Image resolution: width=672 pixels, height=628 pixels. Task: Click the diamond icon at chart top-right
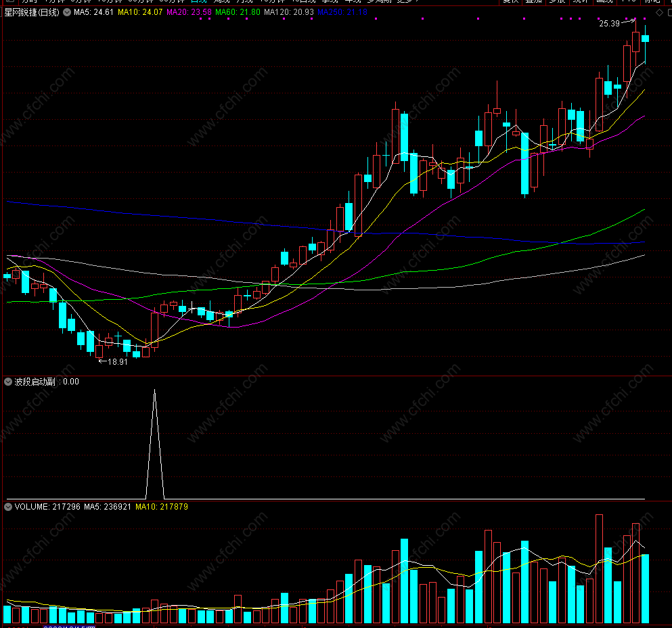659,13
